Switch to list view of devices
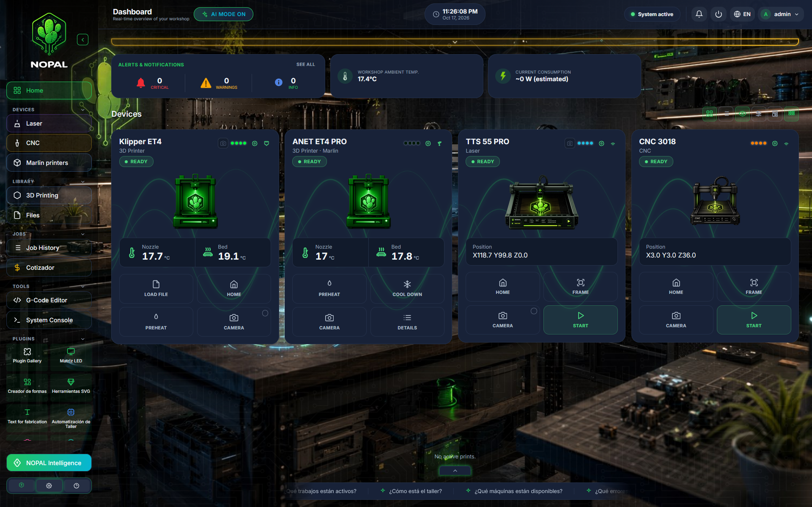 [726, 113]
